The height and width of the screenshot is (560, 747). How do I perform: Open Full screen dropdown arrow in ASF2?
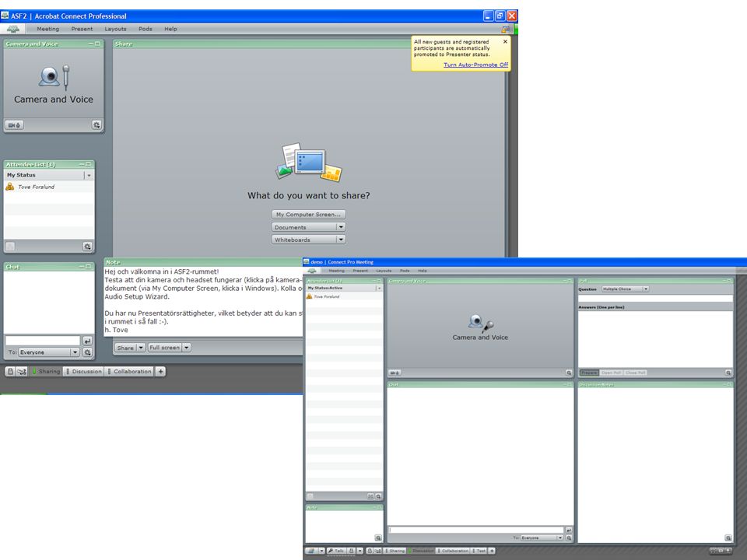click(x=187, y=348)
